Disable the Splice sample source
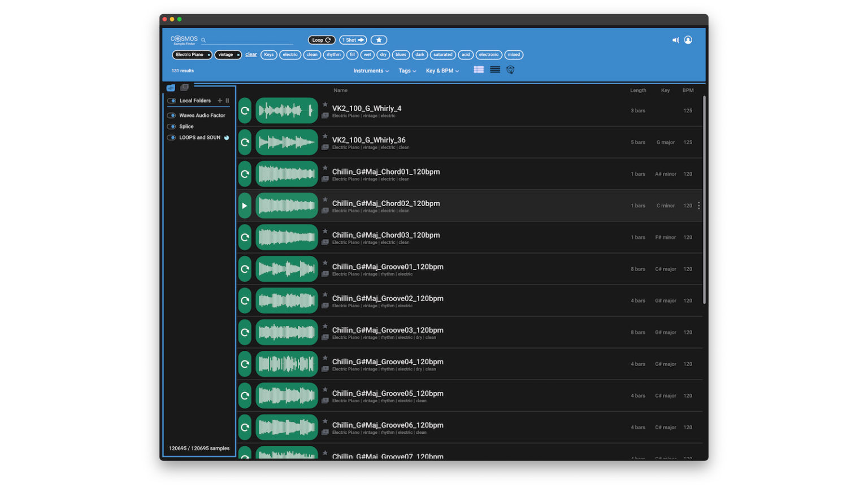 coord(171,126)
